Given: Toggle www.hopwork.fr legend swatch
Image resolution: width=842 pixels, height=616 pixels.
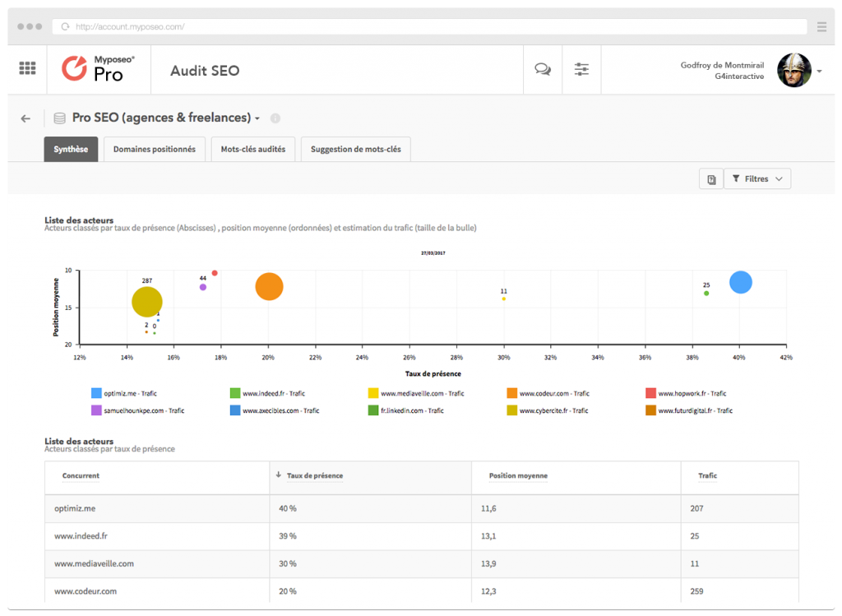Looking at the screenshot, I should pyautogui.click(x=650, y=393).
